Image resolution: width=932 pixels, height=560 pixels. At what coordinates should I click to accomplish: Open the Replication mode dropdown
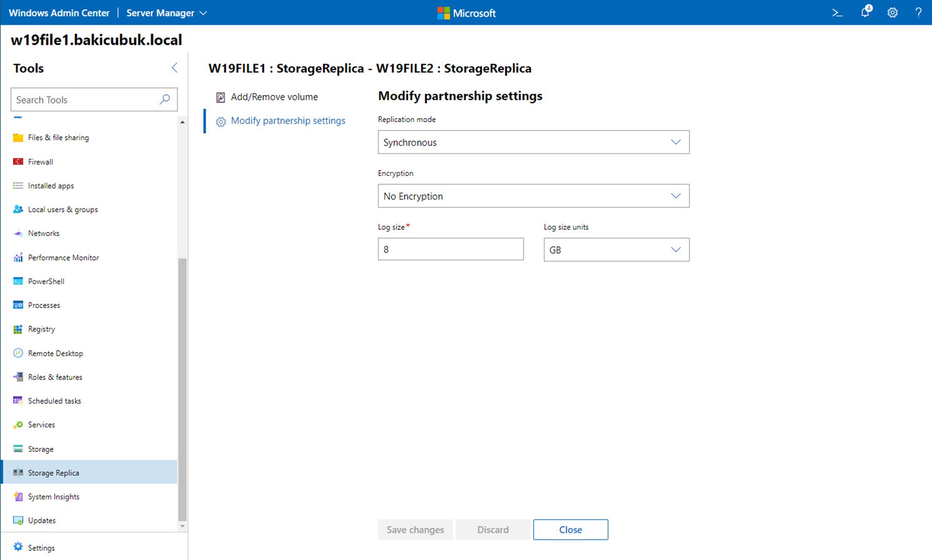[x=533, y=142]
